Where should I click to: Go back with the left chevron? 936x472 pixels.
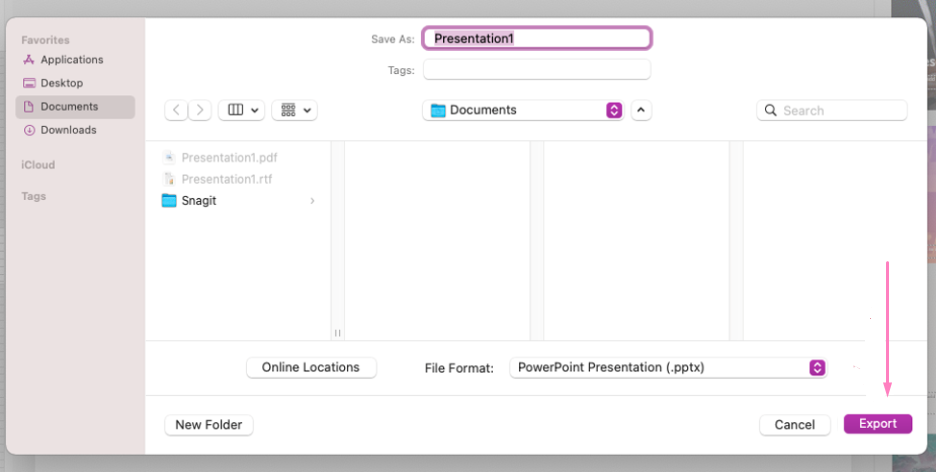(176, 110)
